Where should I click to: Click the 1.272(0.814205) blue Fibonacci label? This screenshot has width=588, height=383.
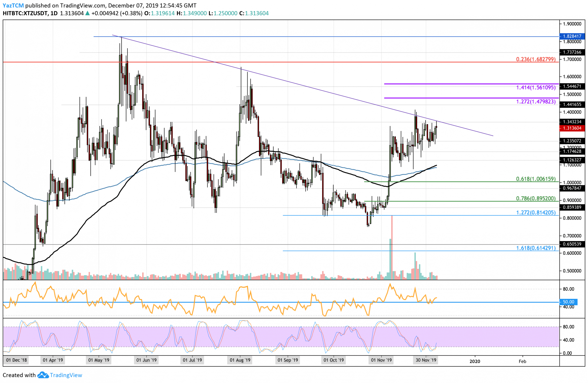click(x=536, y=213)
